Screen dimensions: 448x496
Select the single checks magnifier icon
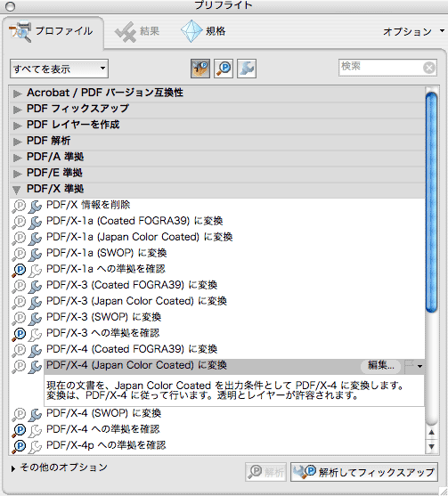click(x=224, y=69)
